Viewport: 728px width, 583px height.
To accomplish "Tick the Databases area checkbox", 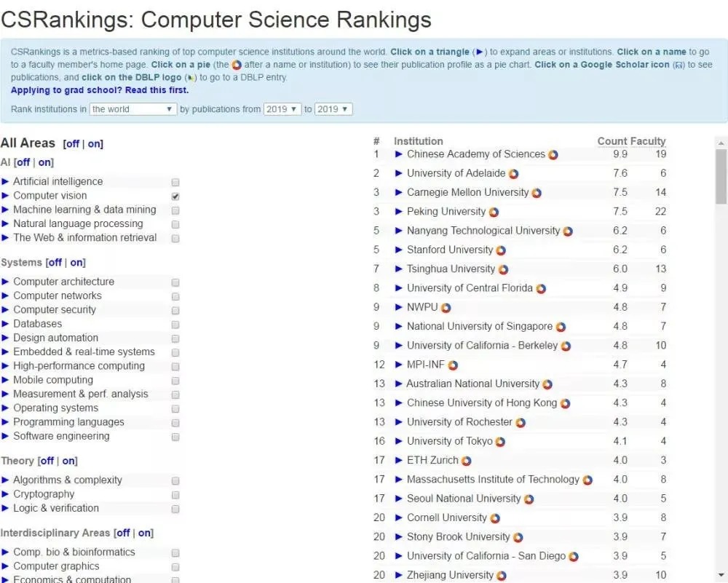I will [x=175, y=325].
